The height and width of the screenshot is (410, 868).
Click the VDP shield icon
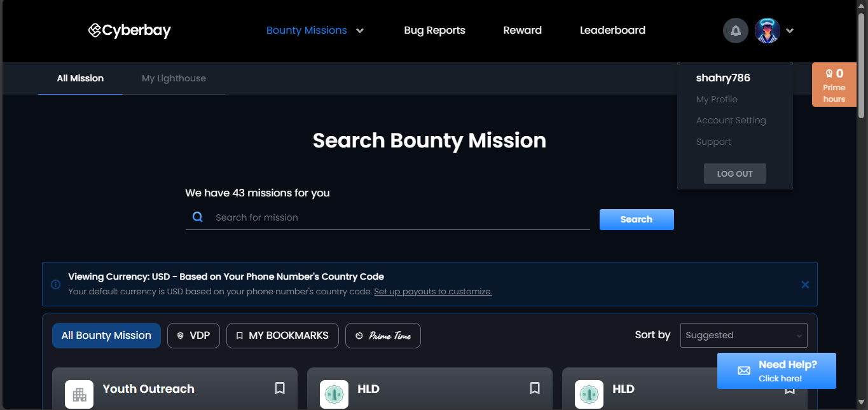point(181,336)
